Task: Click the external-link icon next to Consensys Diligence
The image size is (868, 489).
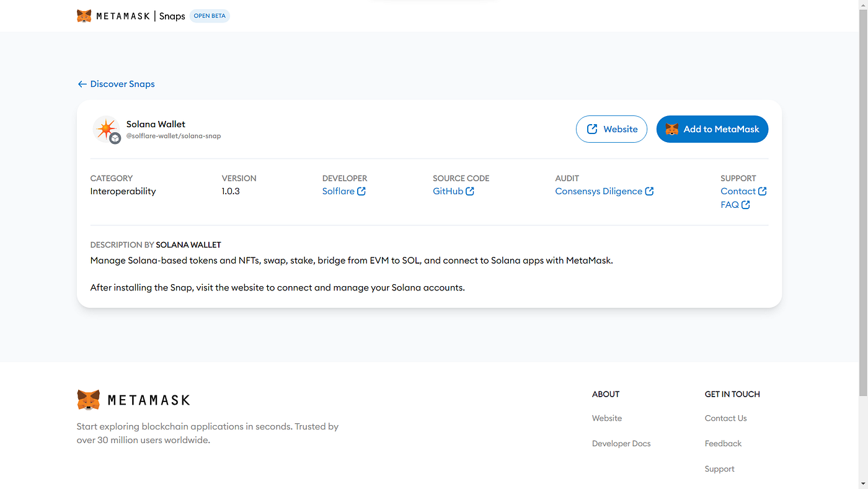Action: (x=649, y=191)
